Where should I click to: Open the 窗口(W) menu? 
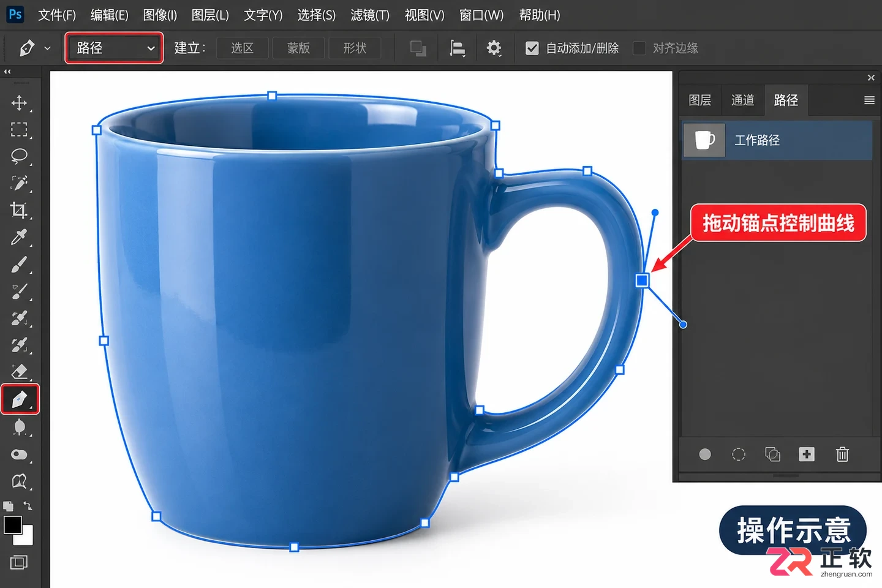coord(481,15)
